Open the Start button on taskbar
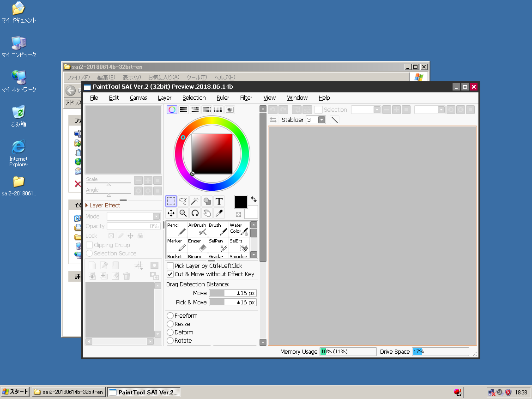Viewport: 532px width, 399px height. pyautogui.click(x=15, y=392)
